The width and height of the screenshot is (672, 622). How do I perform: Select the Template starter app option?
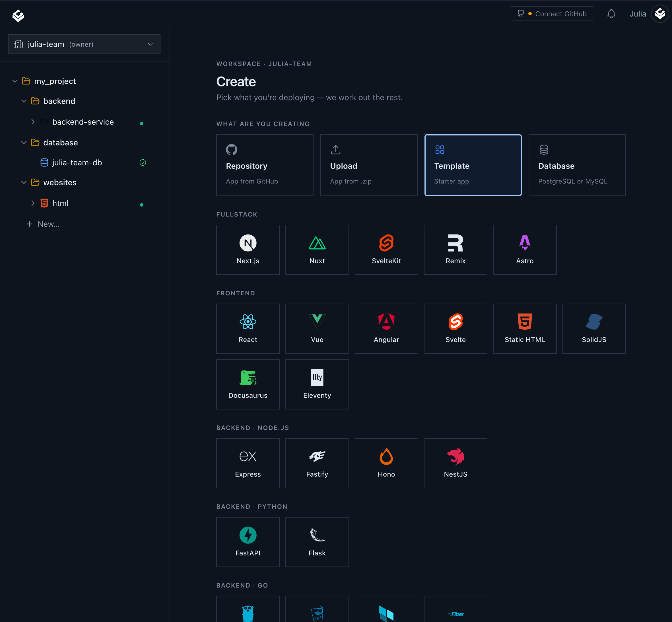tap(473, 165)
